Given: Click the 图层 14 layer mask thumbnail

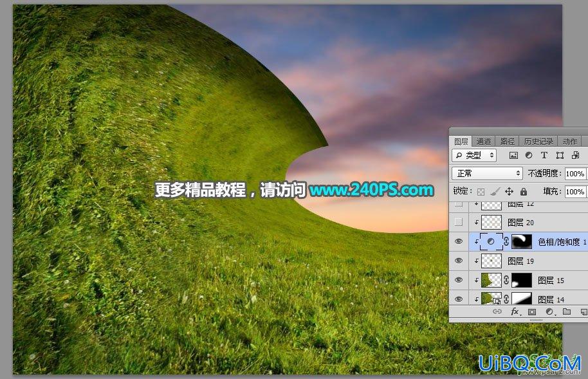Looking at the screenshot, I should (522, 299).
